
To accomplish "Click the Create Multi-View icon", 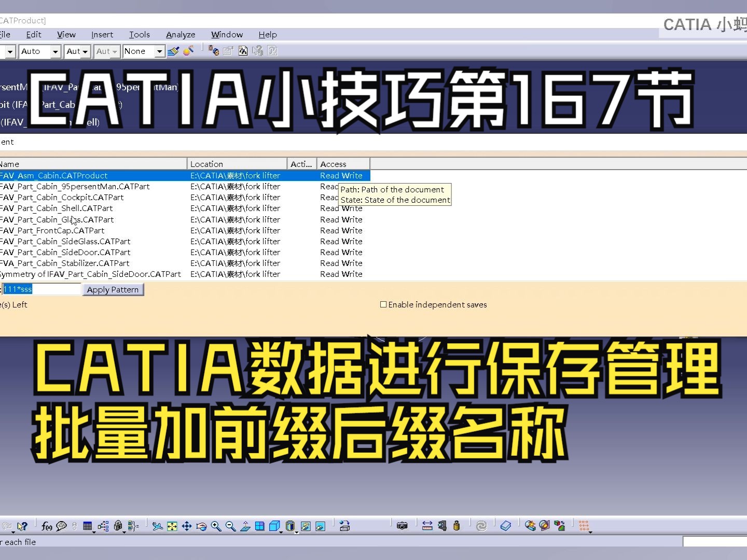I will click(x=260, y=526).
